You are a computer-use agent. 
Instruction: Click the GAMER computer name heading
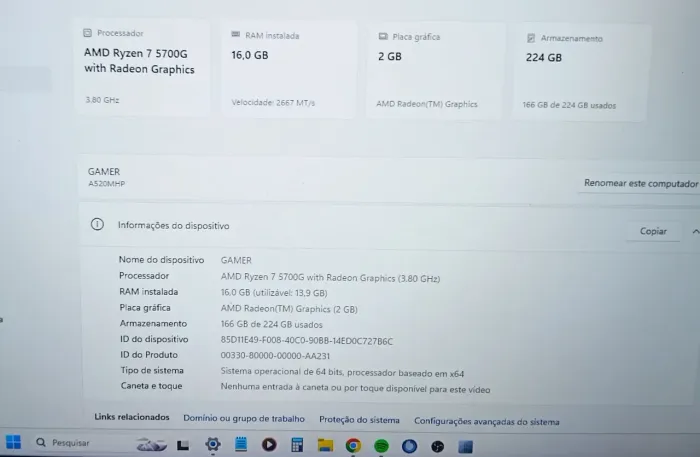pyautogui.click(x=104, y=171)
